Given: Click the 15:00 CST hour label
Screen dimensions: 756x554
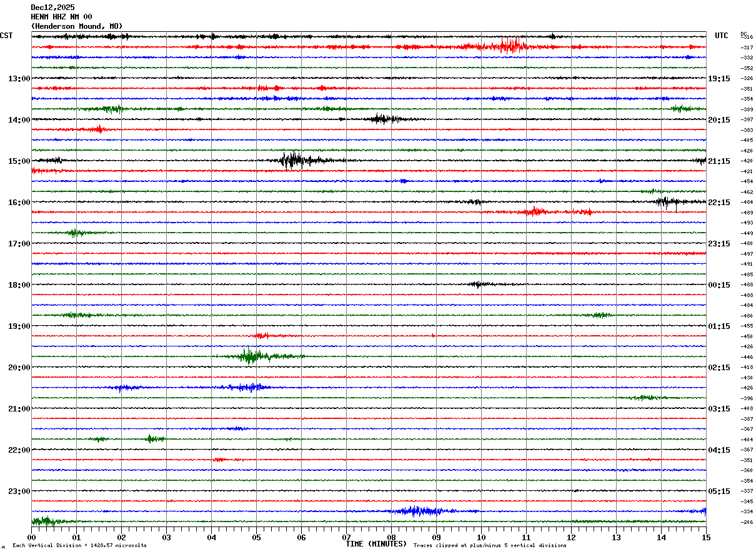Looking at the screenshot, I should pos(19,161).
